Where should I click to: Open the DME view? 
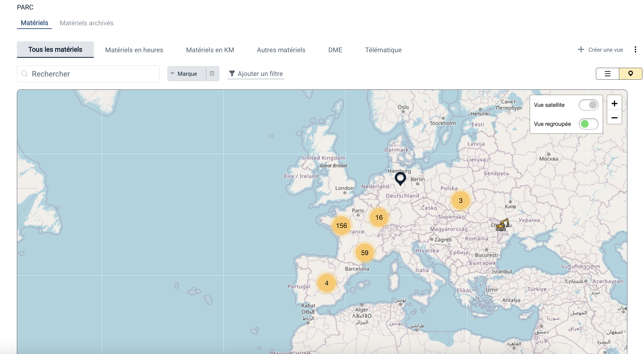(335, 50)
